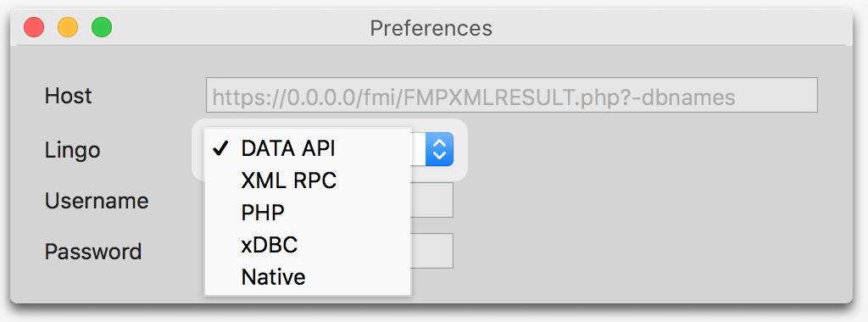Click the Preferences window title
This screenshot has width=868, height=322.
coord(431,28)
